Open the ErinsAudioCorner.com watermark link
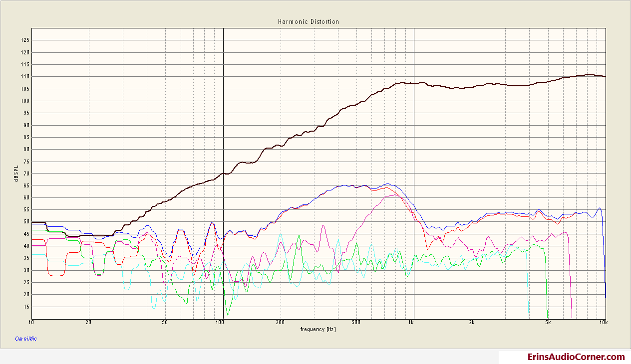 click(x=576, y=357)
